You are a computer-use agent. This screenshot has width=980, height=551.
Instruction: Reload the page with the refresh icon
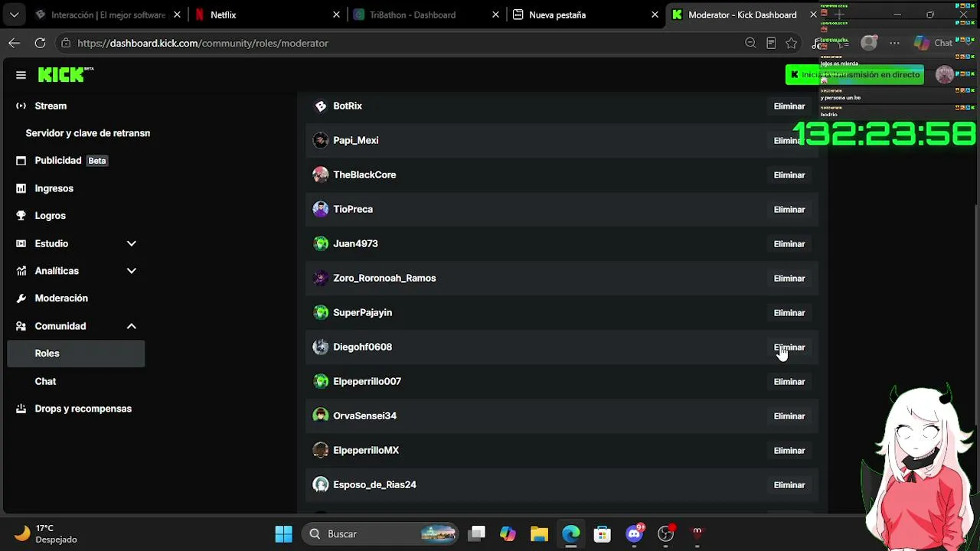pos(40,43)
